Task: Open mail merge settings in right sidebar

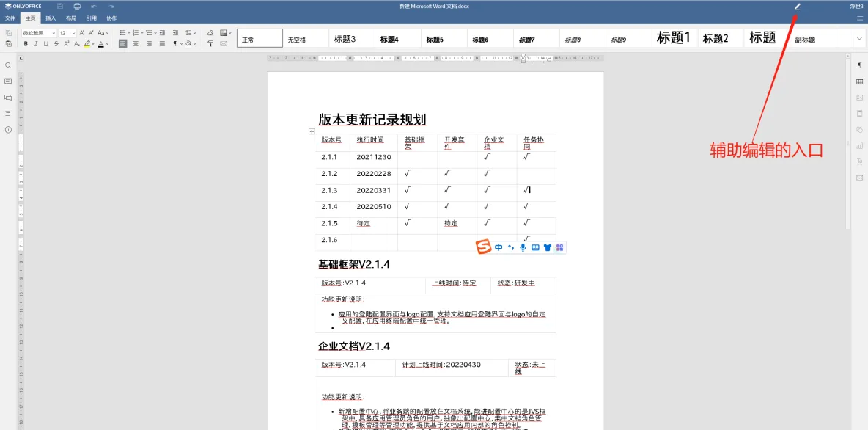Action: tap(860, 178)
